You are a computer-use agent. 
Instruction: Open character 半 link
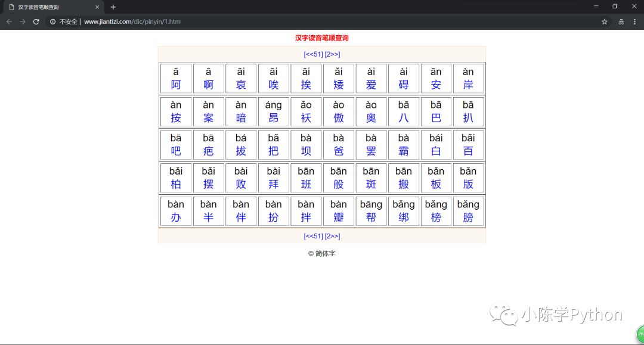coord(208,218)
